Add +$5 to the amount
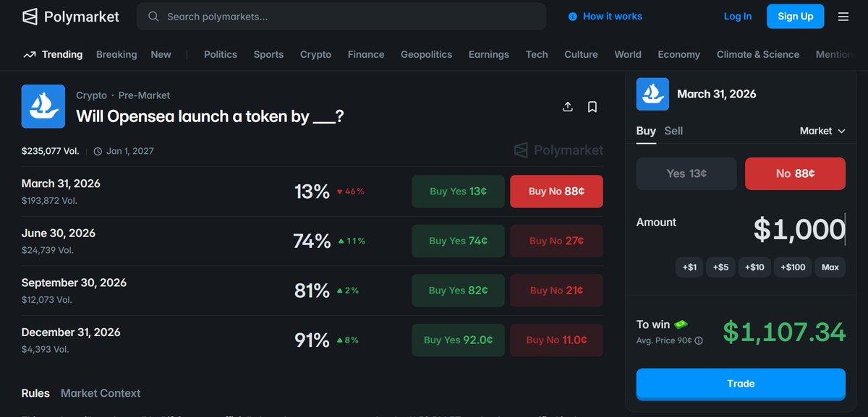The height and width of the screenshot is (417, 868). point(720,267)
